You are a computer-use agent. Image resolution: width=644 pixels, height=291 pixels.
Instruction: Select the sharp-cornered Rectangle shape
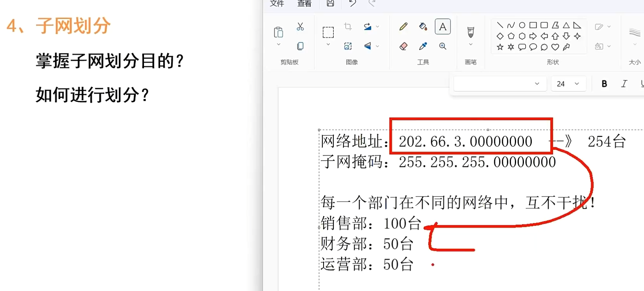point(533,25)
